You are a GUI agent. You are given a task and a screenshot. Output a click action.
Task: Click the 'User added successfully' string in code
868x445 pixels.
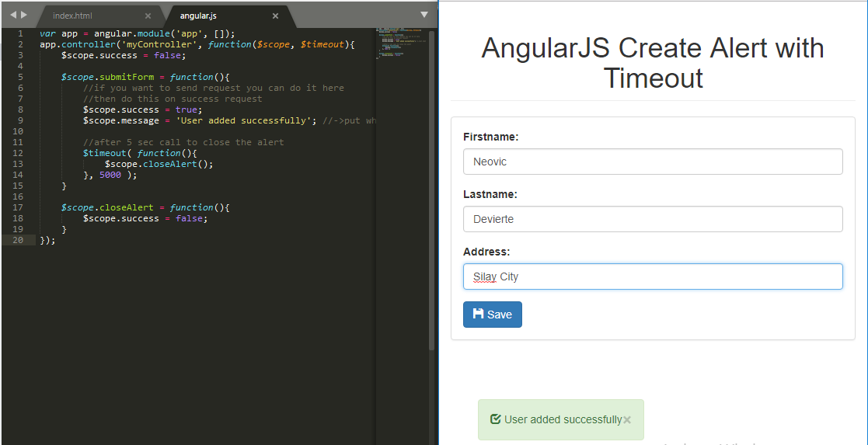[243, 120]
